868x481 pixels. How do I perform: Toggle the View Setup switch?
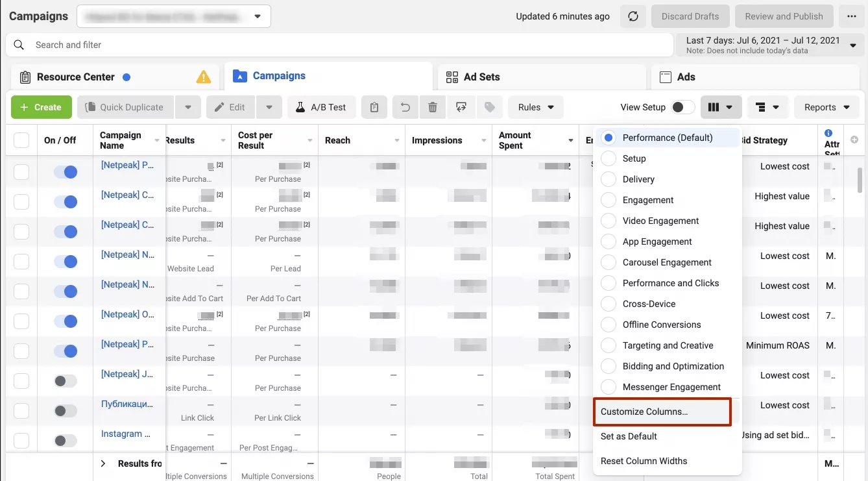point(683,107)
